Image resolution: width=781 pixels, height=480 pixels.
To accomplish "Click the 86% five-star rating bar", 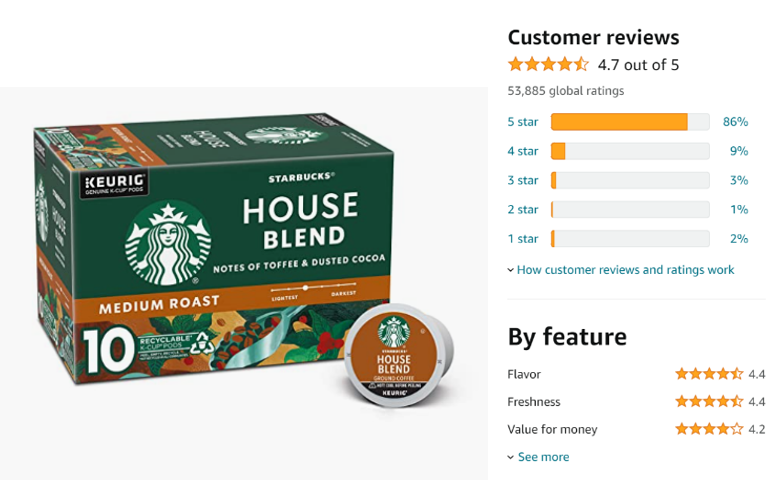I will click(630, 121).
